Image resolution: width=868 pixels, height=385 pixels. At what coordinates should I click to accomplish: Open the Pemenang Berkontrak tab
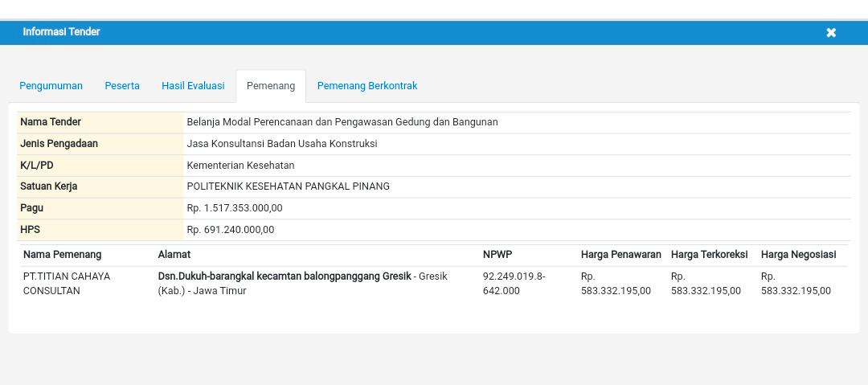coord(367,86)
